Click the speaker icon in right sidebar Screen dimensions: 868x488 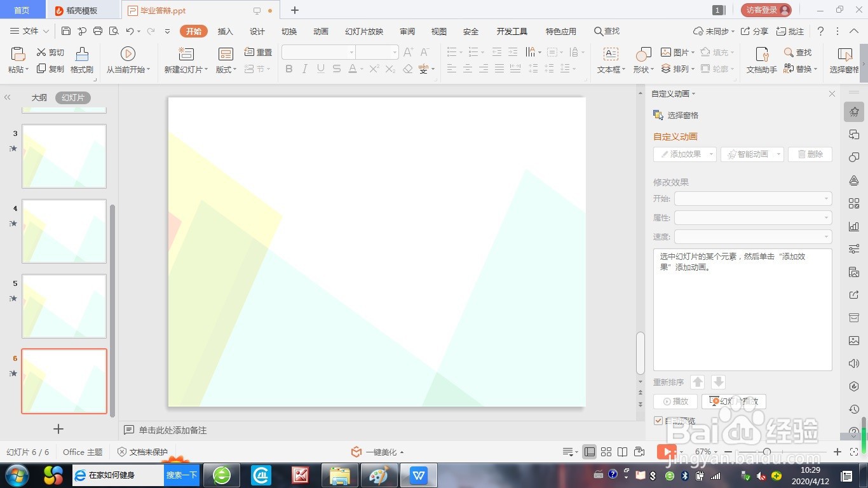(854, 363)
